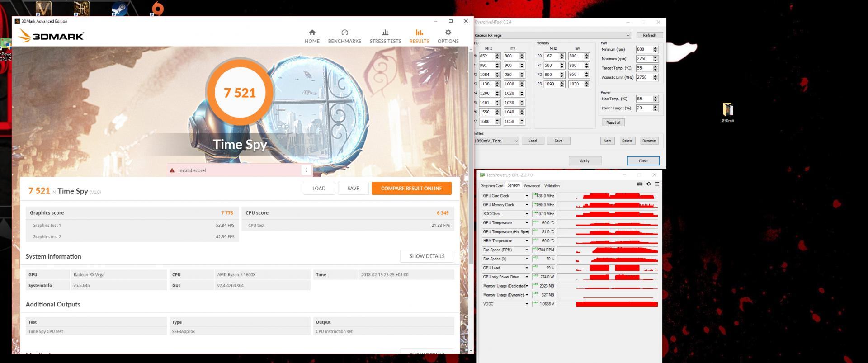The image size is (868, 363).
Task: Select the 850mV archive file on desktop
Action: 728,112
